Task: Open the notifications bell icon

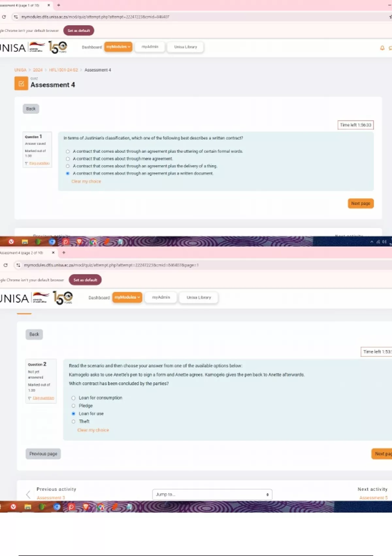Action: pos(382,48)
